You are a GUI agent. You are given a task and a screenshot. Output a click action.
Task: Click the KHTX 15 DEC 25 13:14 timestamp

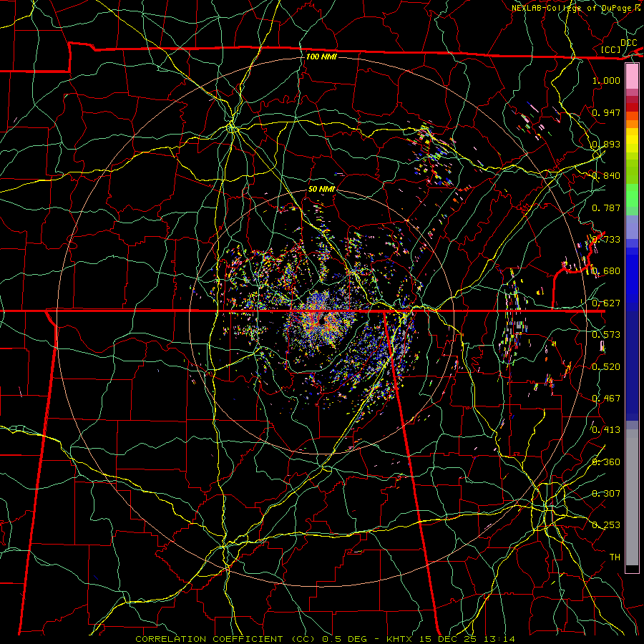click(x=450, y=639)
